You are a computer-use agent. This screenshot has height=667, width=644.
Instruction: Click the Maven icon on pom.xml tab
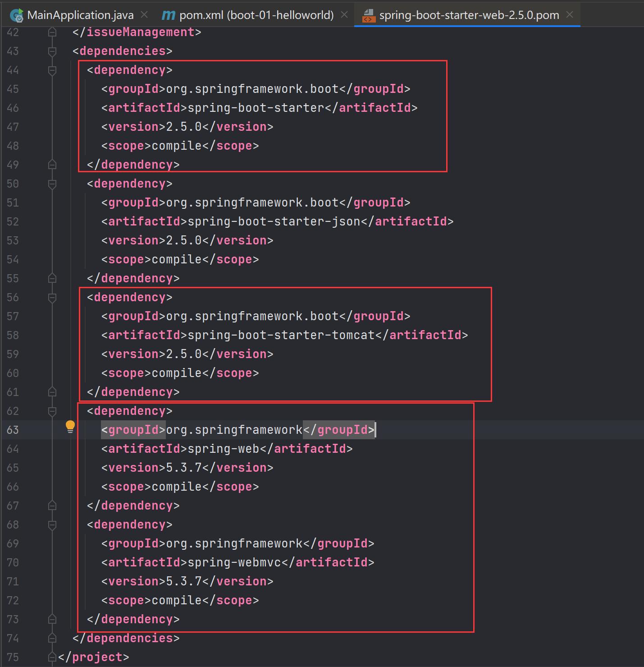click(168, 15)
